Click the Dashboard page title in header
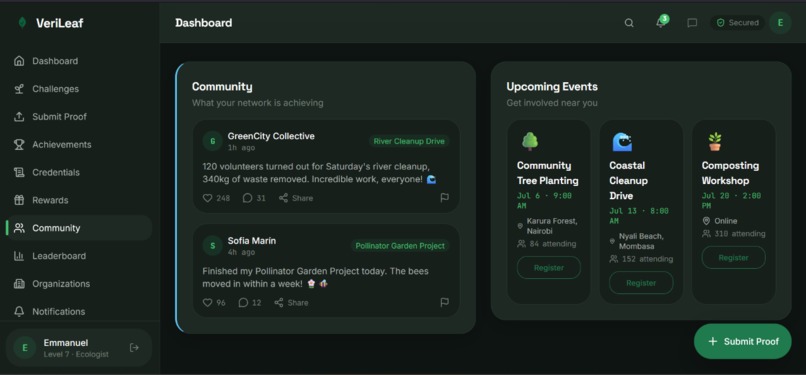This screenshot has height=375, width=806. pos(204,23)
